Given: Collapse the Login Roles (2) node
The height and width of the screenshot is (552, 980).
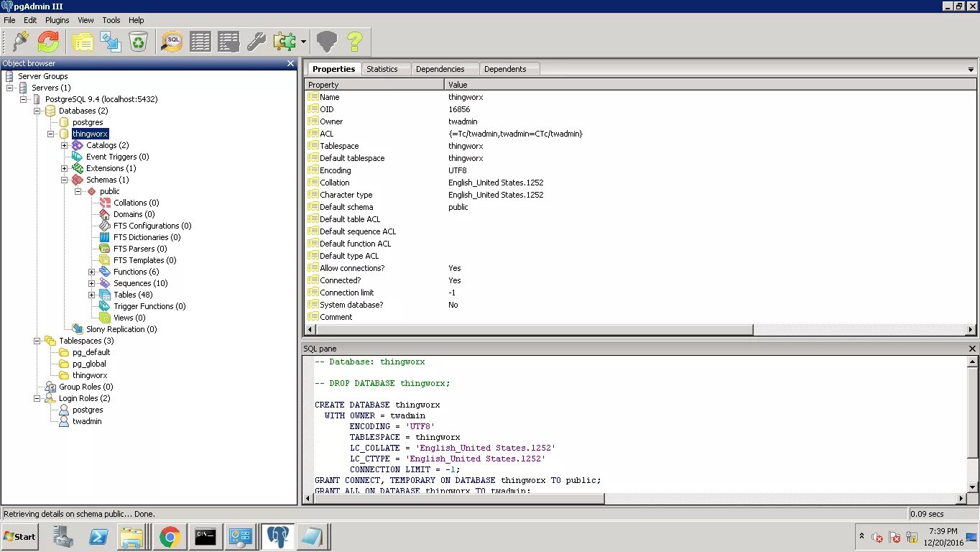Looking at the screenshot, I should coord(37,398).
